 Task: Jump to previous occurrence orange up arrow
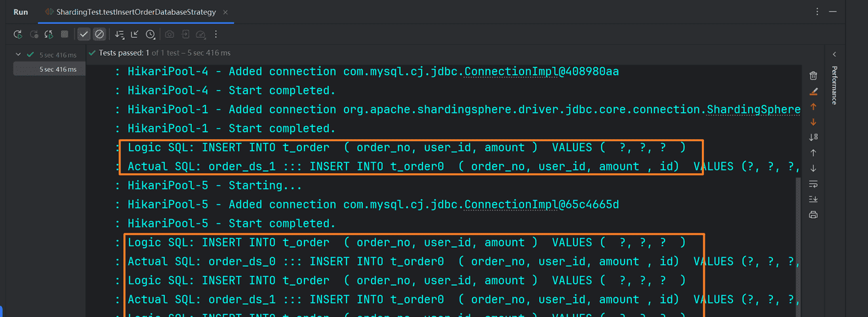[x=814, y=107]
